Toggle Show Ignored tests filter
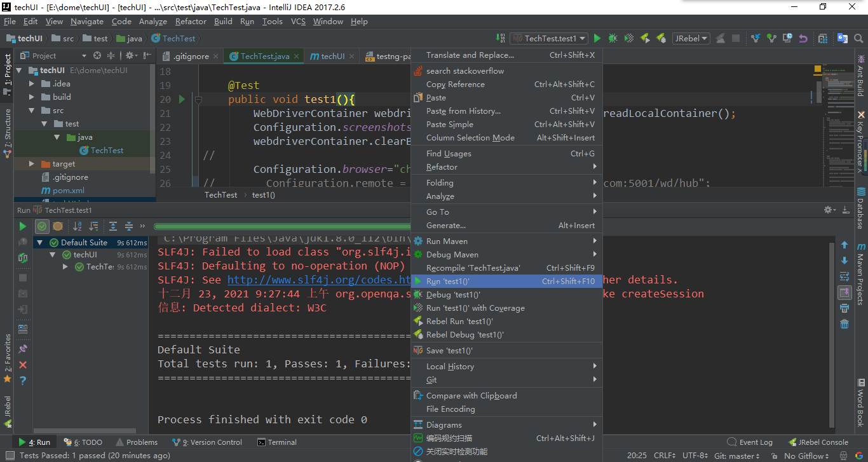The width and height of the screenshot is (868, 462). pos(58,226)
